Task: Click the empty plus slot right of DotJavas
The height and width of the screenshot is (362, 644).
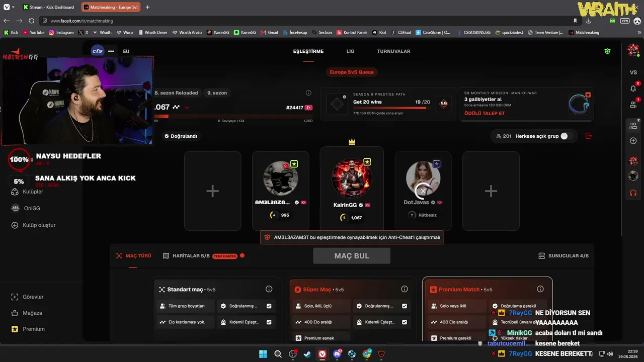Action: tap(491, 191)
